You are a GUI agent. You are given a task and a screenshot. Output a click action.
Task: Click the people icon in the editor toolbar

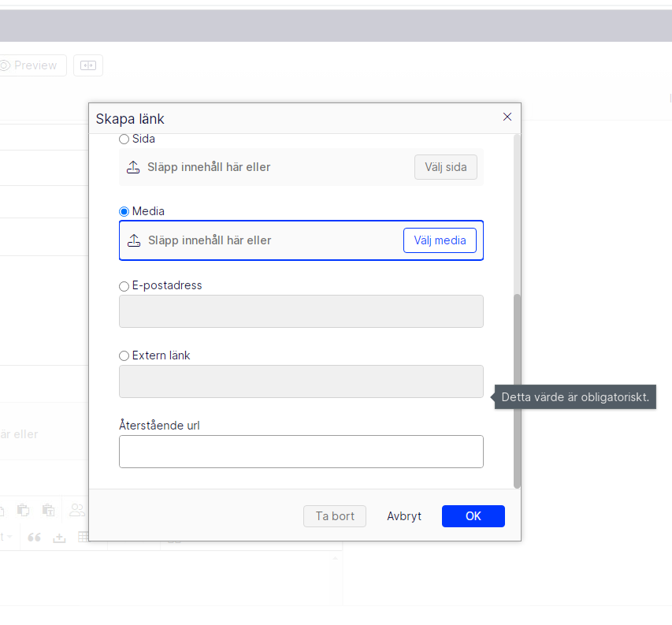point(77,510)
